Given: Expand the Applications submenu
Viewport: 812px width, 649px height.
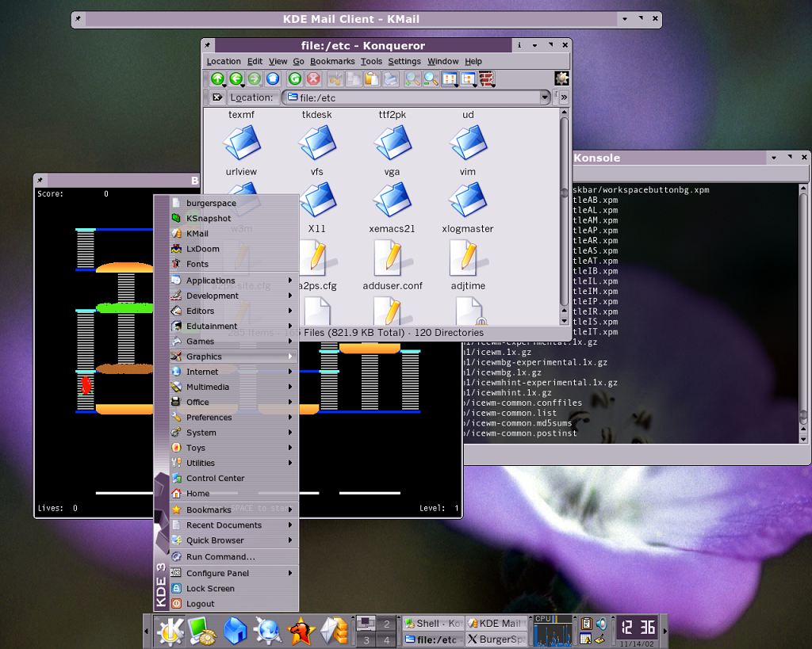Looking at the screenshot, I should tap(234, 281).
